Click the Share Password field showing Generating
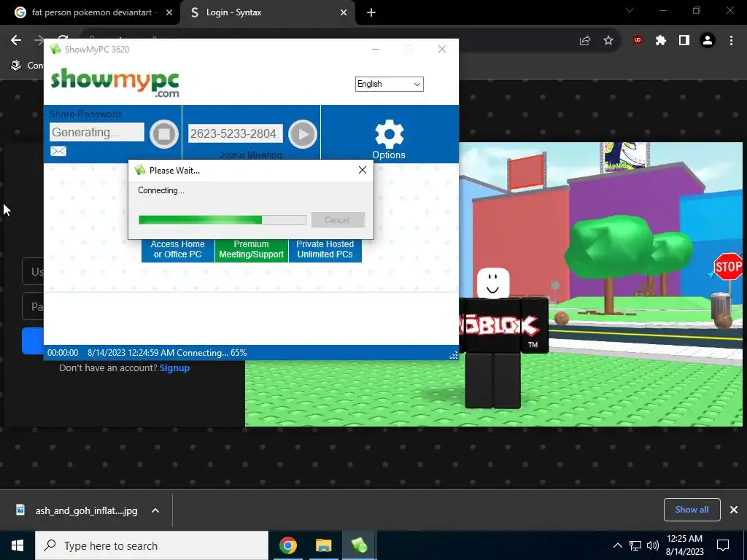Screen dimensions: 747x560 (97, 133)
